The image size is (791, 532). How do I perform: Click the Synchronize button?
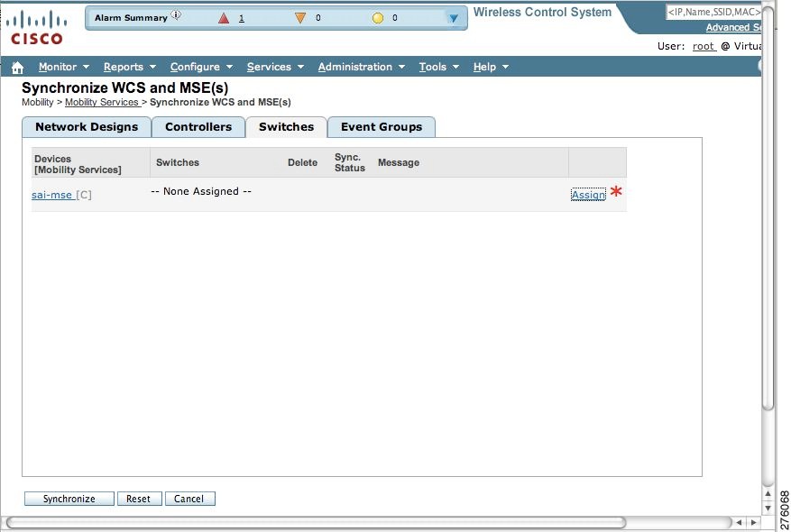tap(69, 499)
